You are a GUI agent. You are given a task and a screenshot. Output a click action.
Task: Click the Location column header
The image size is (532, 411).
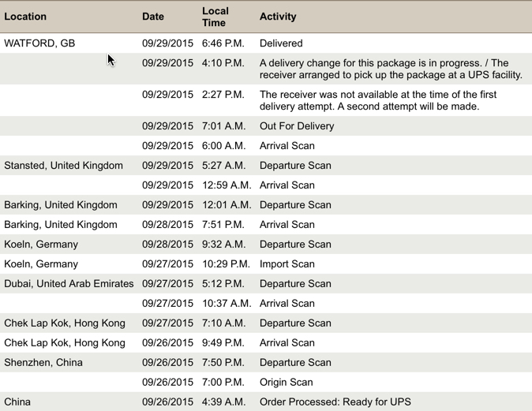(25, 17)
